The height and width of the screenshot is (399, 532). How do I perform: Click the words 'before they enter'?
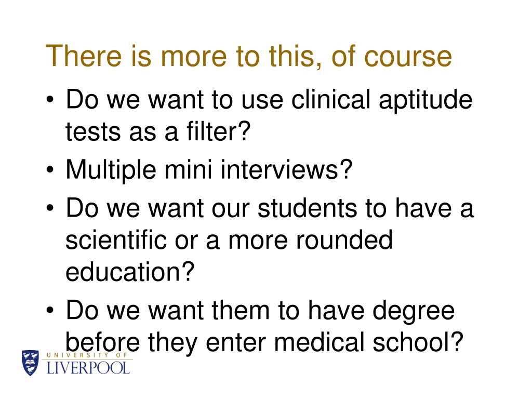pyautogui.click(x=166, y=343)
